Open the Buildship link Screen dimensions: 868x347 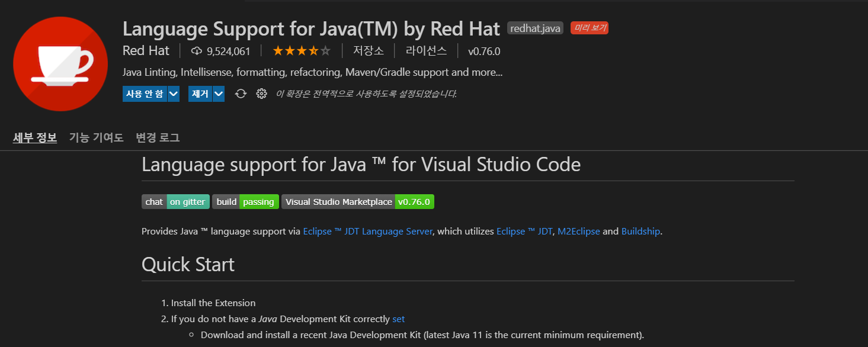tap(640, 232)
